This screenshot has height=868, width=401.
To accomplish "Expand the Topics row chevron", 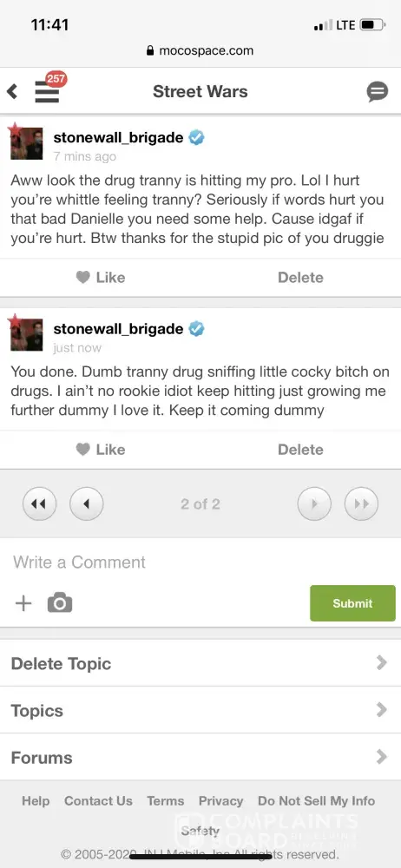I will (381, 710).
